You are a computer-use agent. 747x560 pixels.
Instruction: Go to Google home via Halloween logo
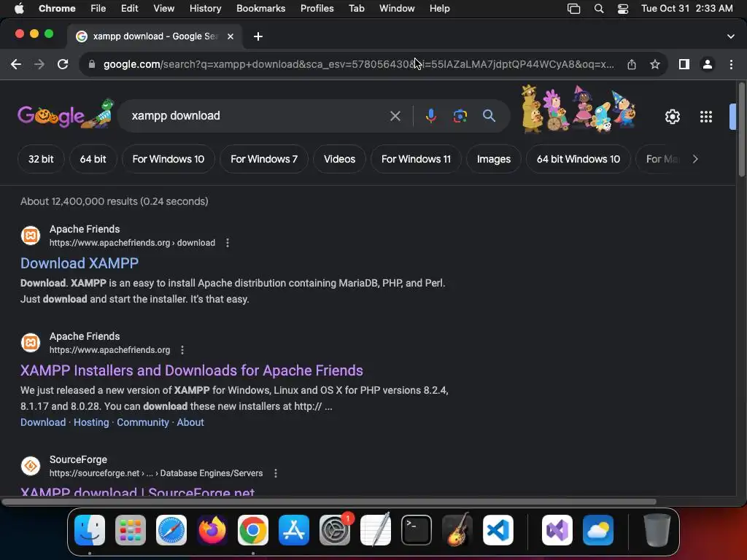(66, 114)
